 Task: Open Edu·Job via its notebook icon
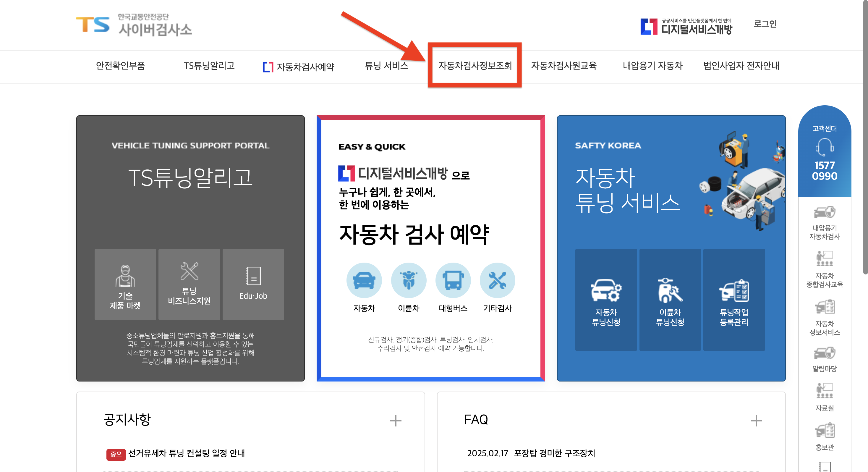coord(253,277)
